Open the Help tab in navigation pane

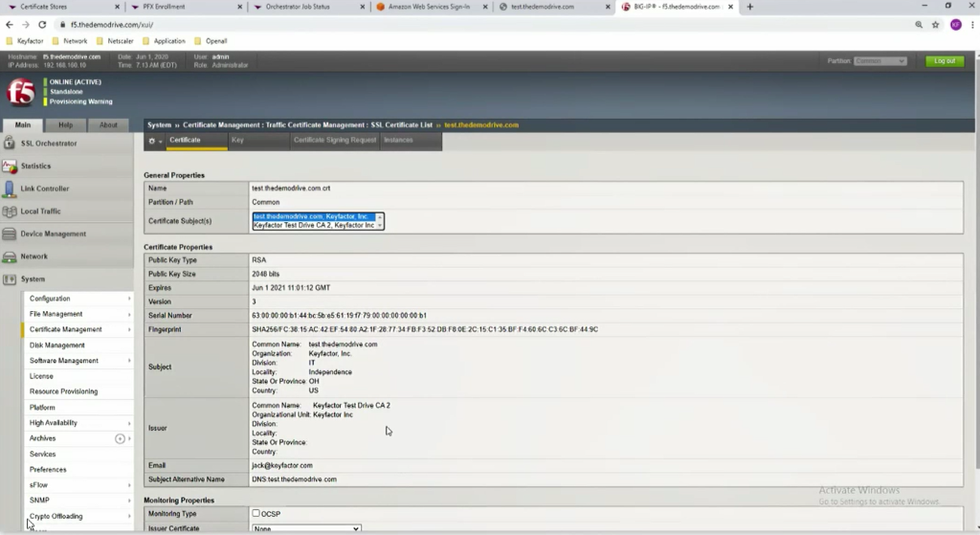[x=65, y=125]
